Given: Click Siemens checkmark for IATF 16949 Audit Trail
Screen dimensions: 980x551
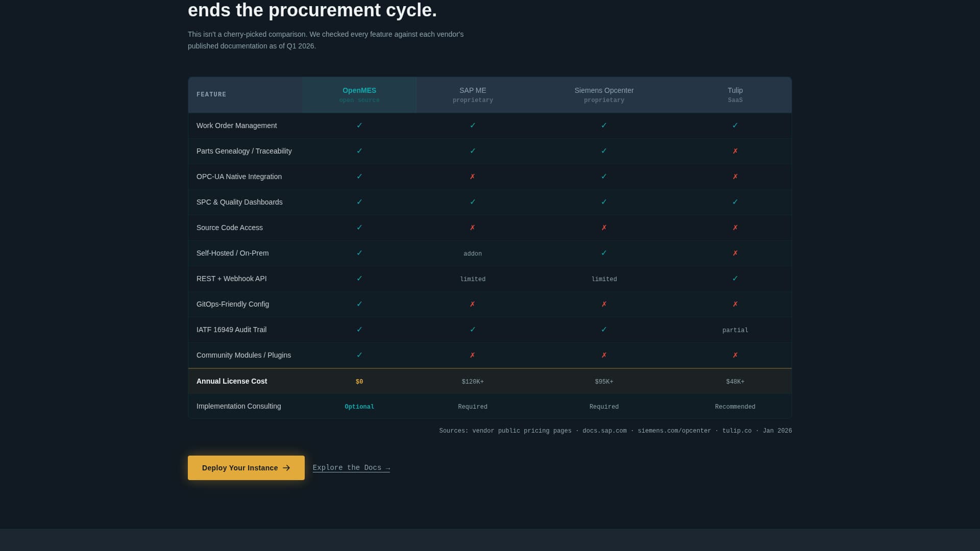Looking at the screenshot, I should pos(604,330).
